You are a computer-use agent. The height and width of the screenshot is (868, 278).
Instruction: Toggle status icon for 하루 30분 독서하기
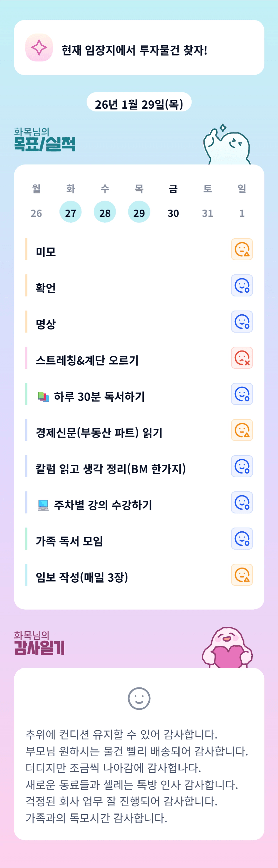click(242, 394)
